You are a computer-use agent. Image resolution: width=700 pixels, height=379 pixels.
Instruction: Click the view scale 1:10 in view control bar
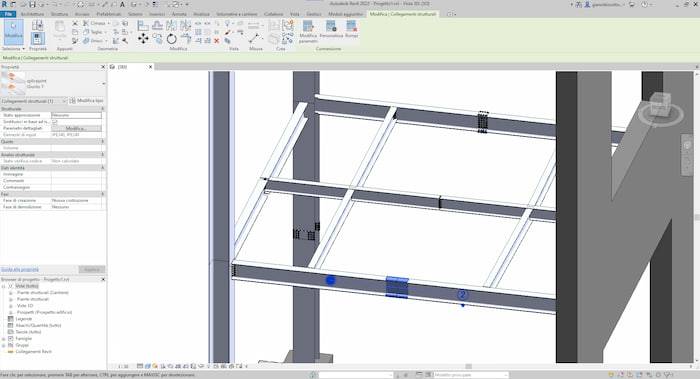click(123, 366)
